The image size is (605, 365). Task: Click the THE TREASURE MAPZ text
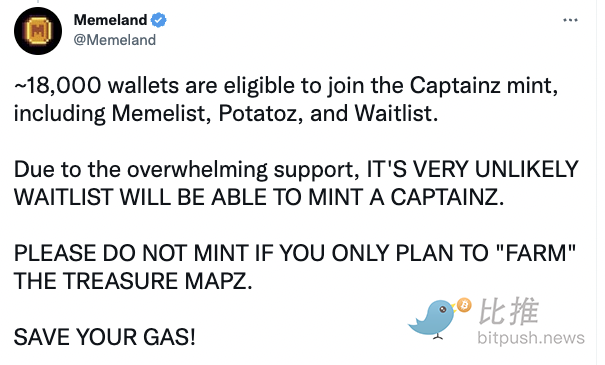tap(133, 281)
